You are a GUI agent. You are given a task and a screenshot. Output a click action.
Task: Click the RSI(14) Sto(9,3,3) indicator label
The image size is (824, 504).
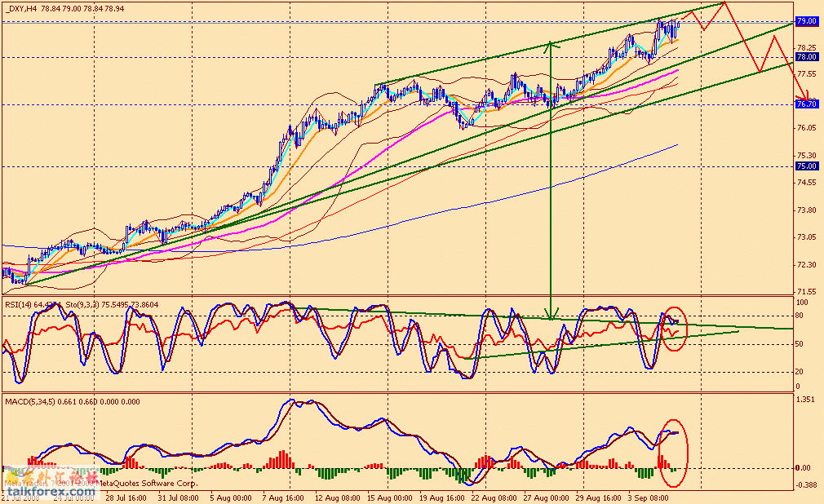82,305
